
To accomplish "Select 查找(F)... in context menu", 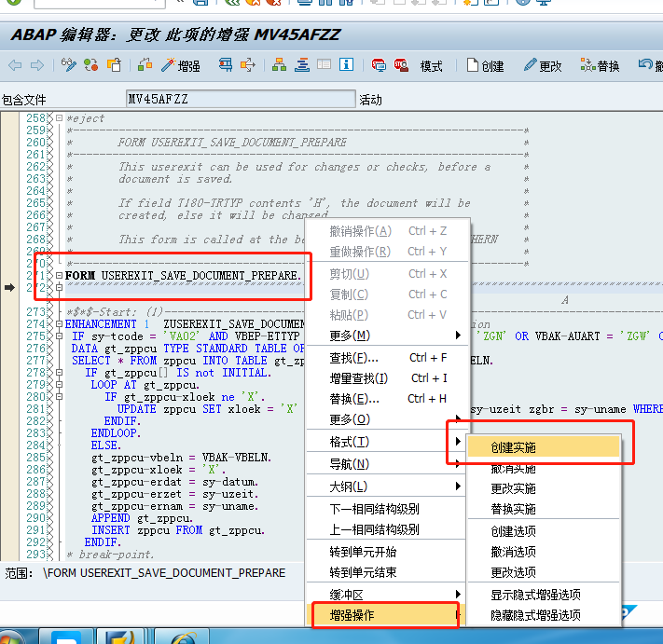I will pos(354,357).
